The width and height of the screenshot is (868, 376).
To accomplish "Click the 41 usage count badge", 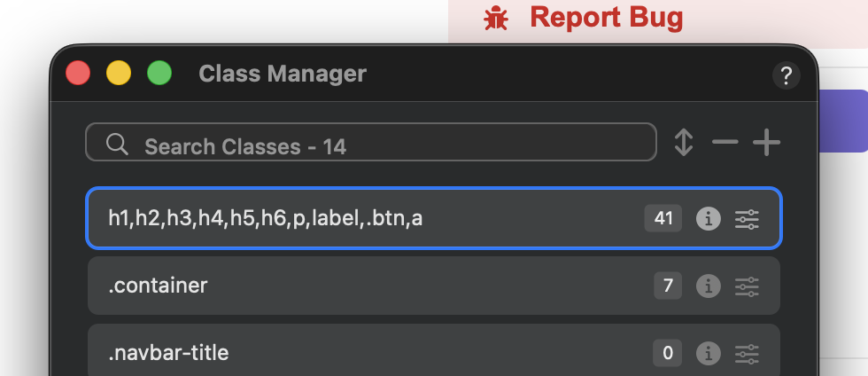I will click(x=663, y=218).
